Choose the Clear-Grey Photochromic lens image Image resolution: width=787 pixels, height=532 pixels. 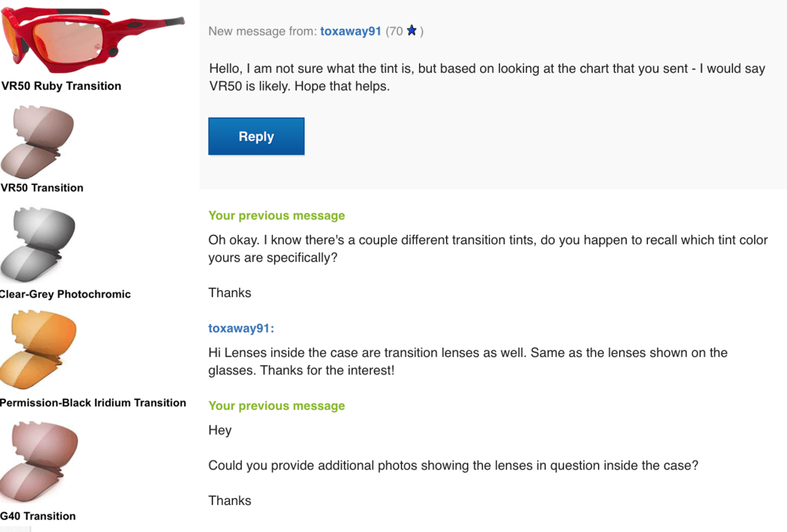[37, 244]
